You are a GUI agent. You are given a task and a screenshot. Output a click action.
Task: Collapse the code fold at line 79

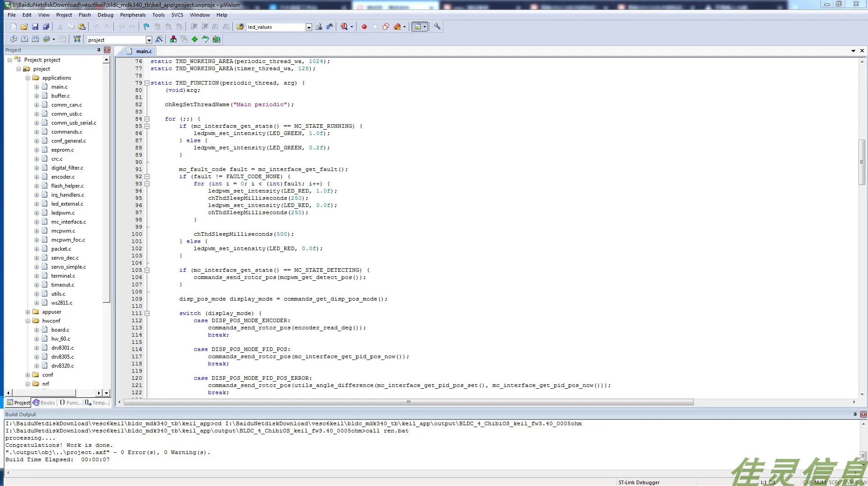click(x=147, y=83)
